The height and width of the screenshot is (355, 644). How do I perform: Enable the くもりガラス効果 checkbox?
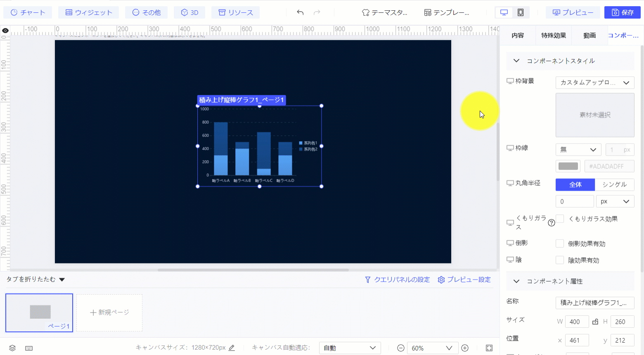pyautogui.click(x=560, y=219)
